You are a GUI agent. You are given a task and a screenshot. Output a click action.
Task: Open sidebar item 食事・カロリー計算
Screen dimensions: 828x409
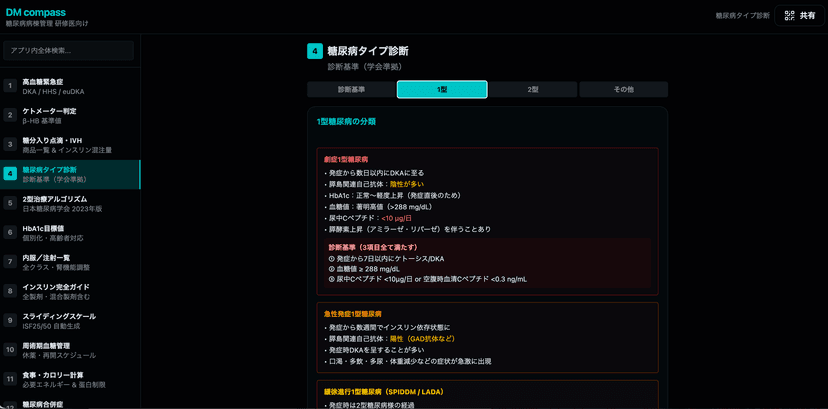click(x=70, y=379)
